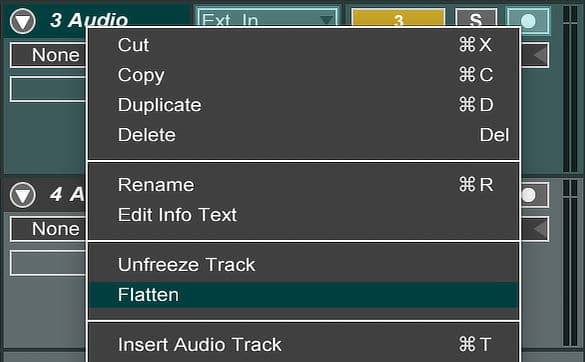Open track 3's None chooser

(49, 55)
